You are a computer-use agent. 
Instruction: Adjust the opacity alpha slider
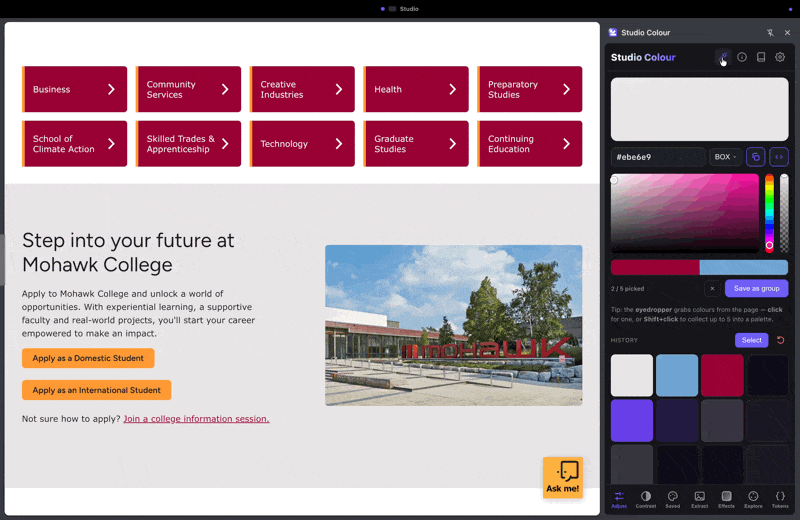[x=784, y=213]
